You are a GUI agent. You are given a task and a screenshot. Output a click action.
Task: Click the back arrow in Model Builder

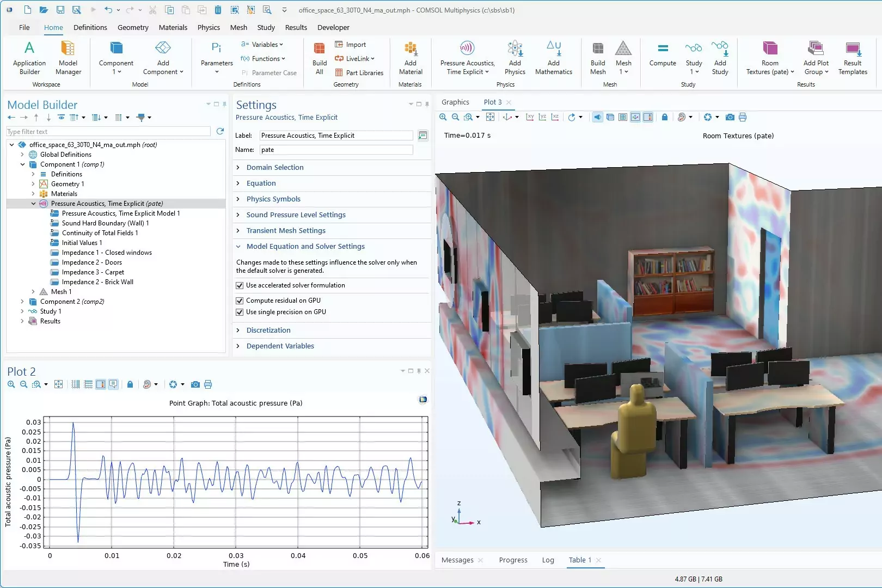pos(11,117)
